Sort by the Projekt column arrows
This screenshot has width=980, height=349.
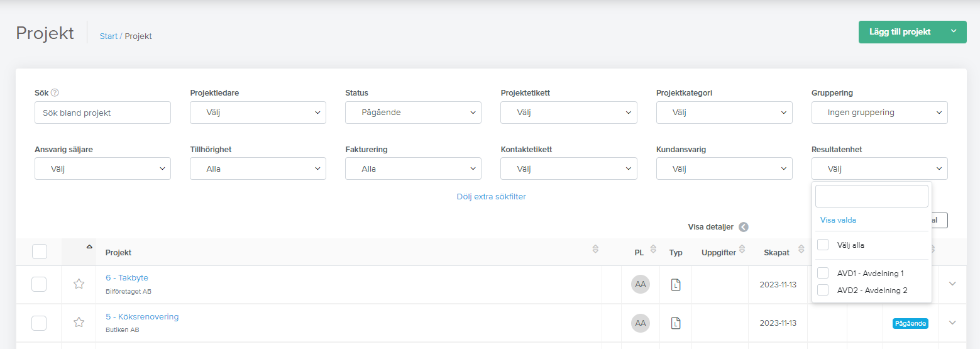(595, 249)
